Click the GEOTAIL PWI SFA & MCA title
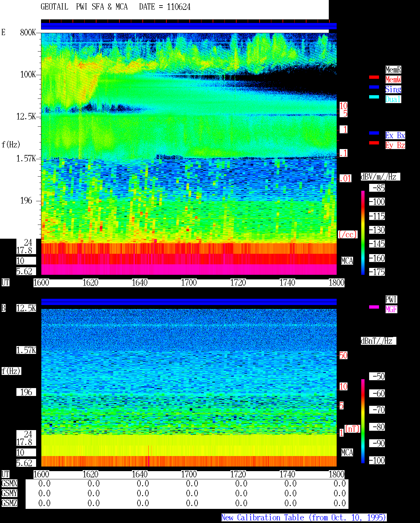This screenshot has width=420, height=523. click(x=84, y=7)
